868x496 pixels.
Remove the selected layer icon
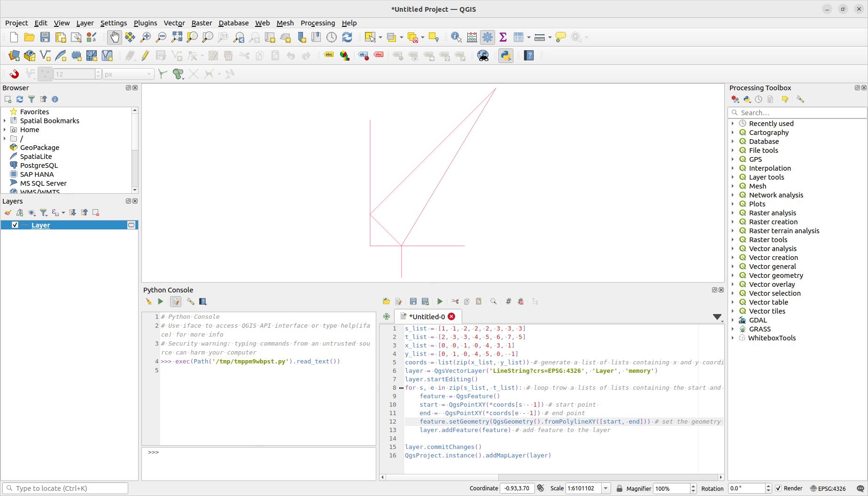coord(96,213)
